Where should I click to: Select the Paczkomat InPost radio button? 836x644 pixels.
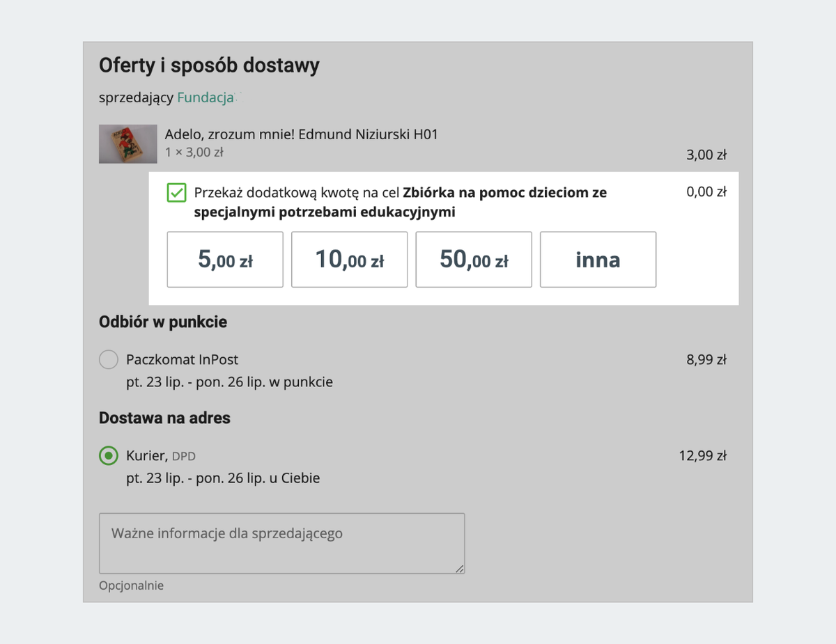[109, 360]
